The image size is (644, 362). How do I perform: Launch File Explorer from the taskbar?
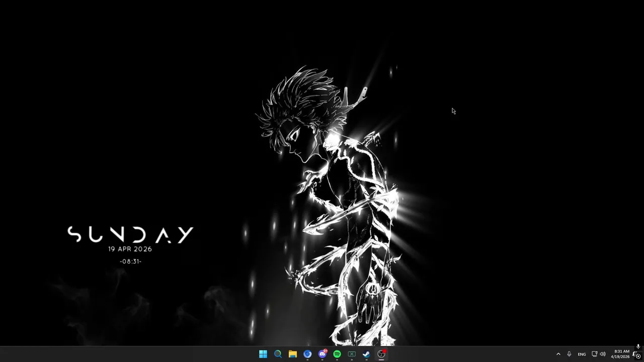click(x=292, y=354)
